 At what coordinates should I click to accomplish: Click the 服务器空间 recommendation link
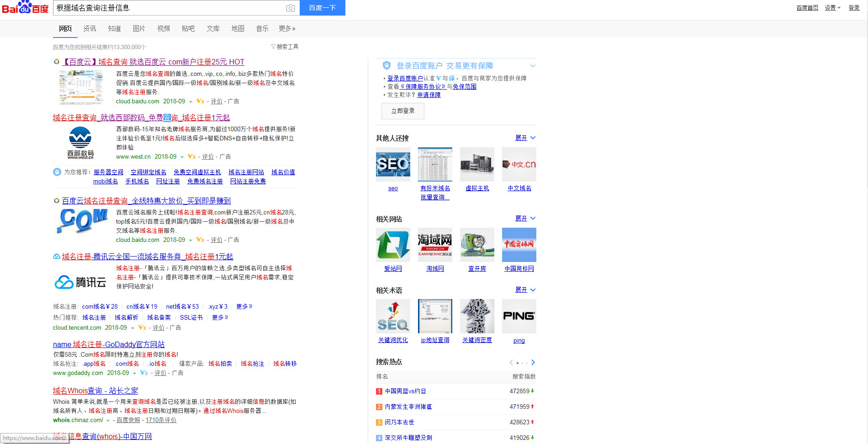pos(108,172)
